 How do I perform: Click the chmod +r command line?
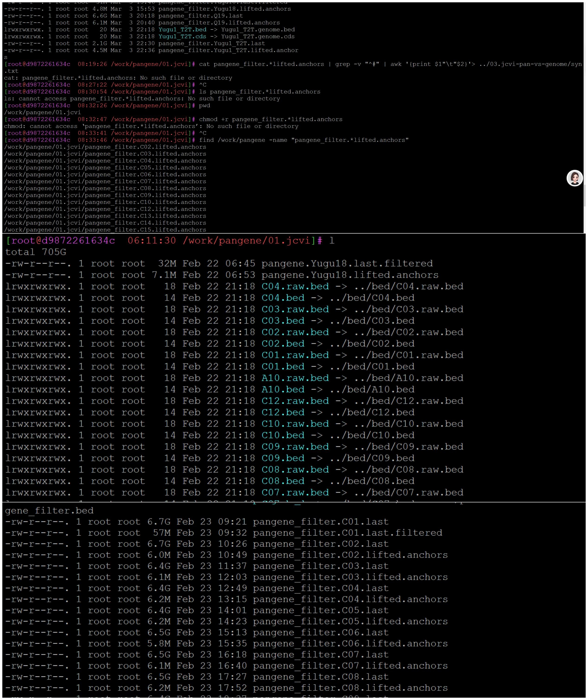(x=270, y=119)
